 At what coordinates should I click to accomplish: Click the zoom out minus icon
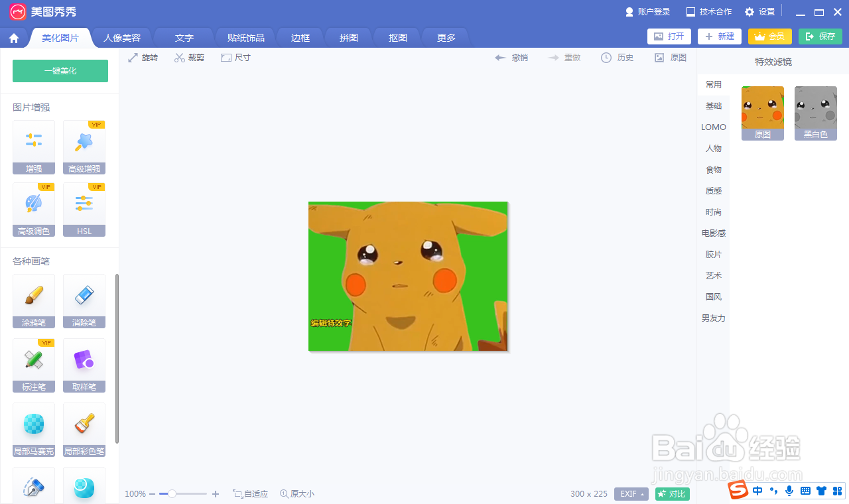coord(152,494)
